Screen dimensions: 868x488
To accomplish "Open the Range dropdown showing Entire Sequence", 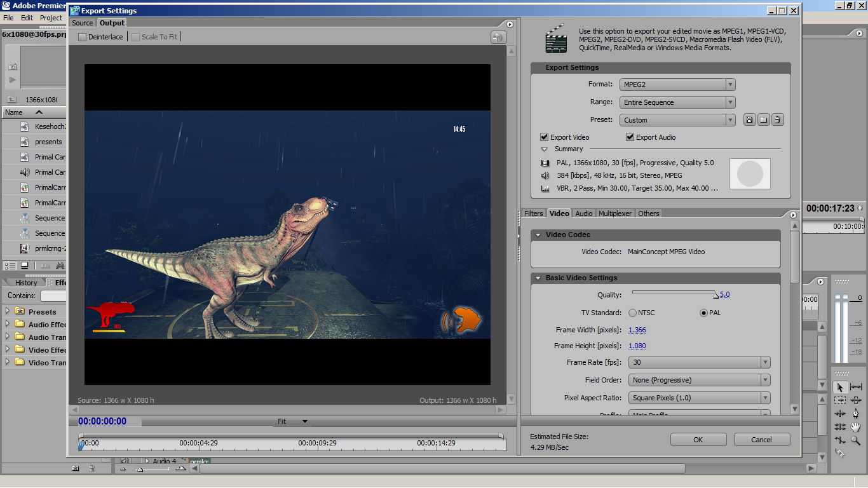I will coord(677,102).
